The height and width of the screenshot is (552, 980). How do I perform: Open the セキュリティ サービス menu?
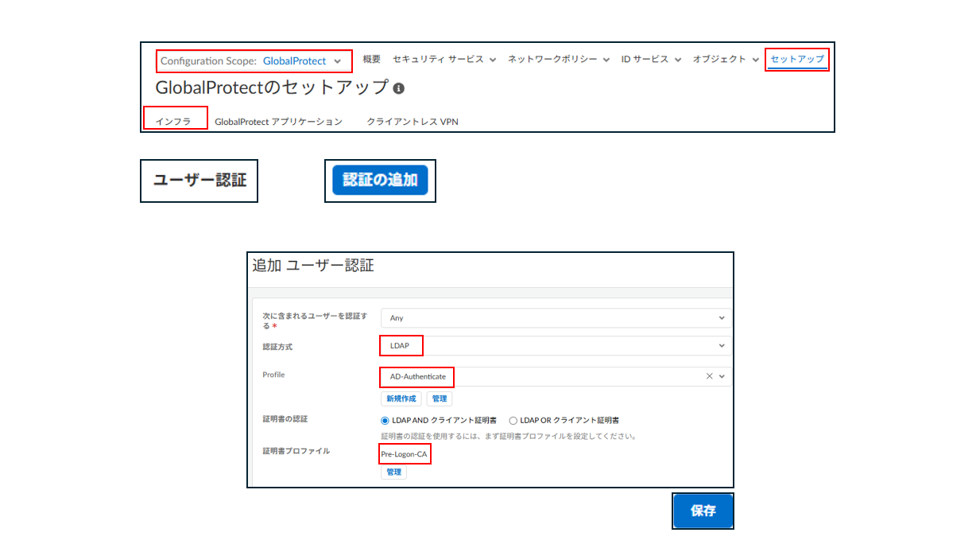pyautogui.click(x=438, y=59)
